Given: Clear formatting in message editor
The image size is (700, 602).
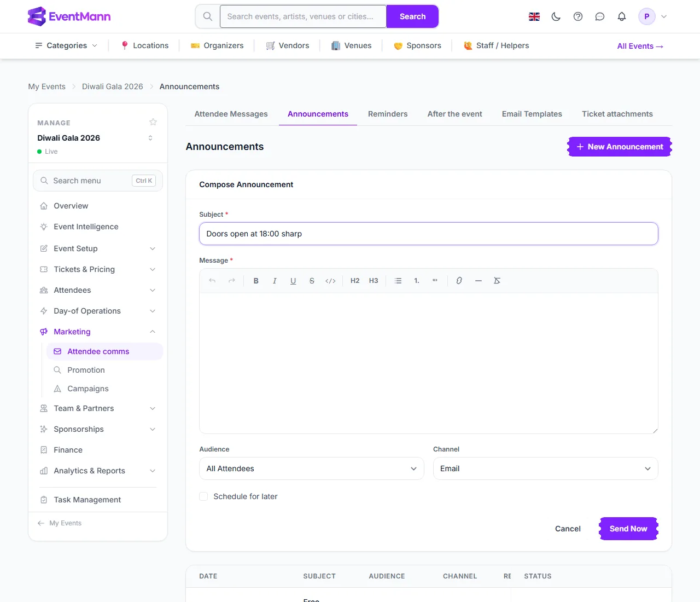Looking at the screenshot, I should pos(497,281).
